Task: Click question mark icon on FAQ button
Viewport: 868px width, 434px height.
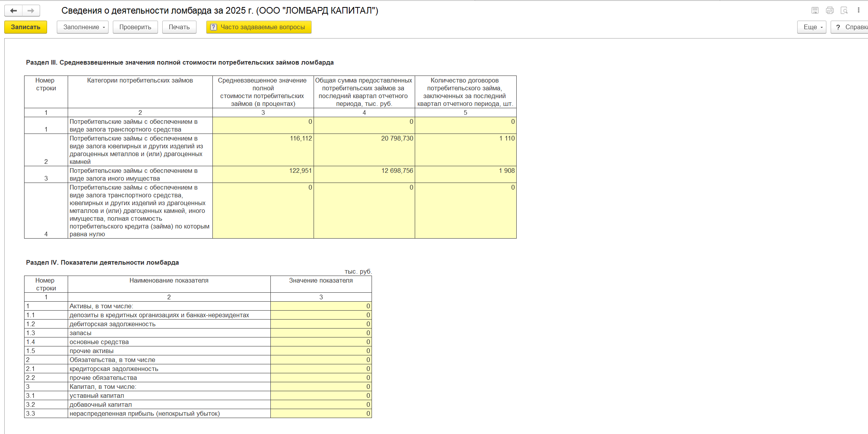Action: 213,27
